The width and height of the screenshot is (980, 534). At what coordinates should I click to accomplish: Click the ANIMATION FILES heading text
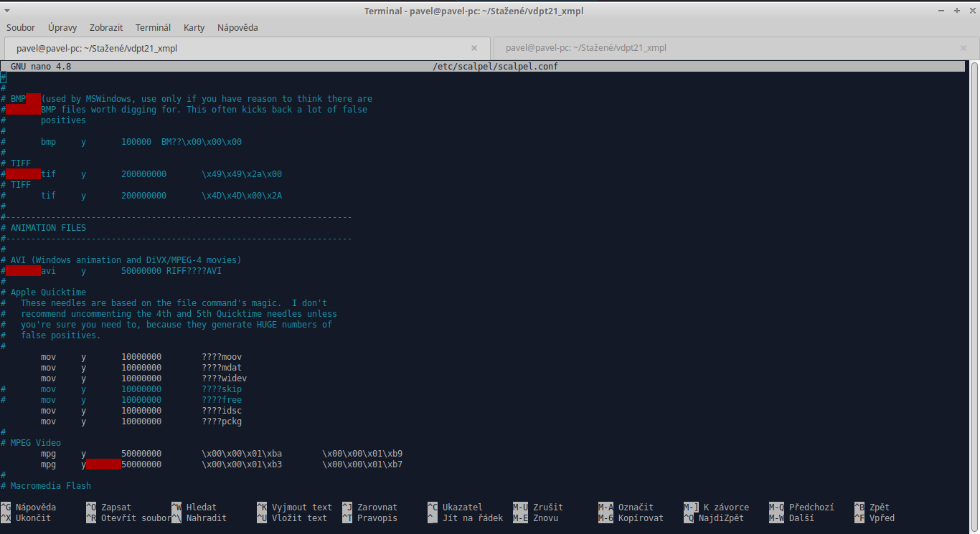[48, 228]
